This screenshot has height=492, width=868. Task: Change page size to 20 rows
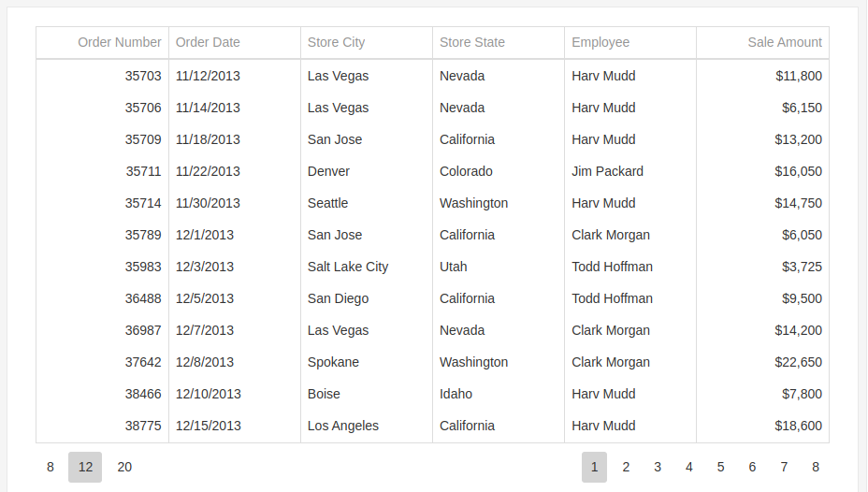(124, 467)
